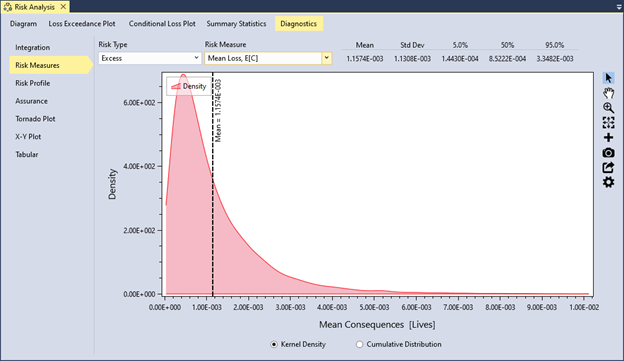This screenshot has height=361, width=624.
Task: Select the Diagnostics tab
Action: [298, 23]
